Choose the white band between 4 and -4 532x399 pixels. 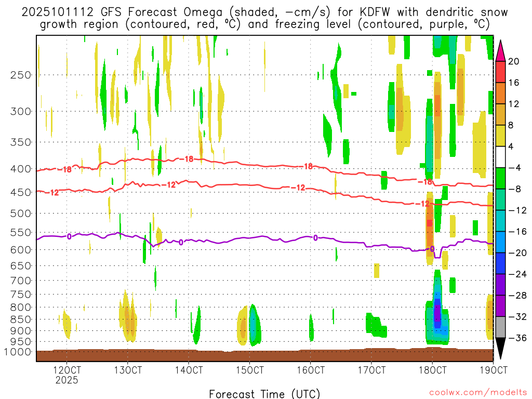tap(501, 157)
